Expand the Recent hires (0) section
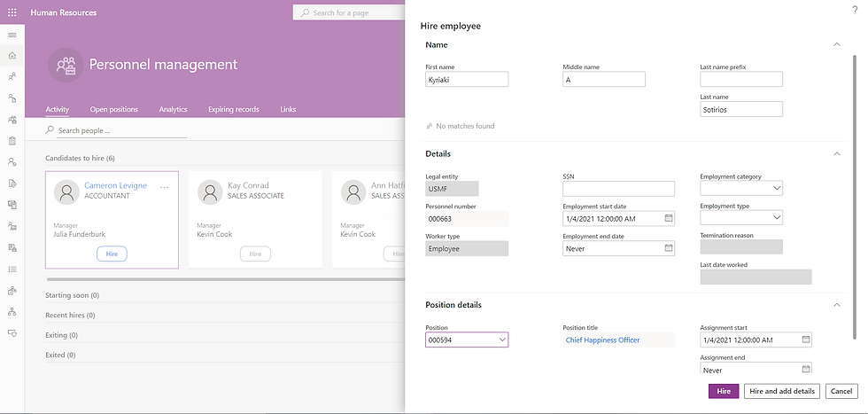The image size is (868, 414). pyautogui.click(x=70, y=316)
